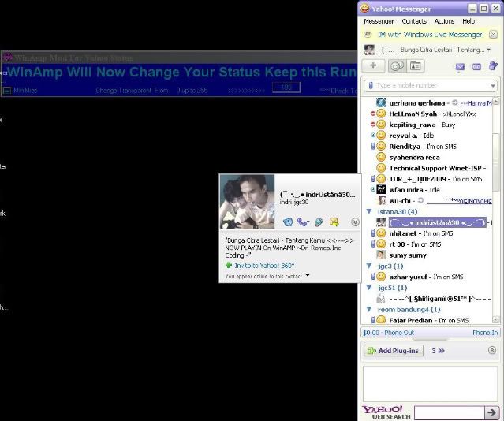Open the status message dropdown arrow
This screenshot has height=421, width=504.
pyautogui.click(x=488, y=50)
